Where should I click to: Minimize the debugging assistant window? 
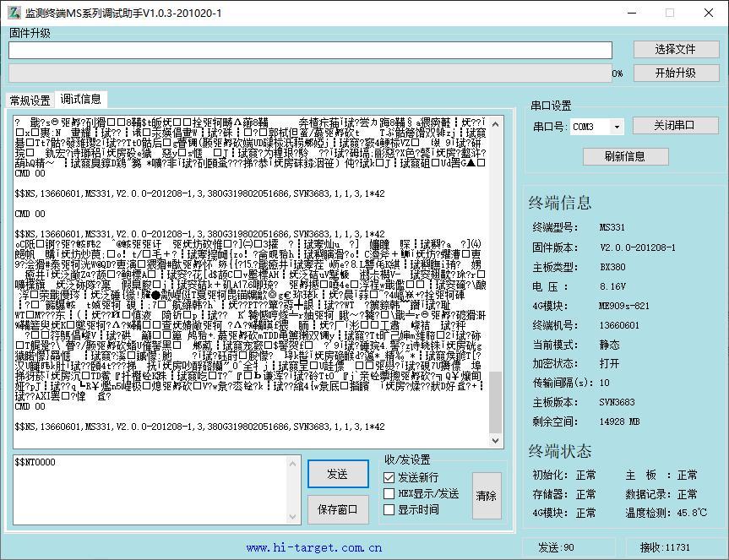629,13
